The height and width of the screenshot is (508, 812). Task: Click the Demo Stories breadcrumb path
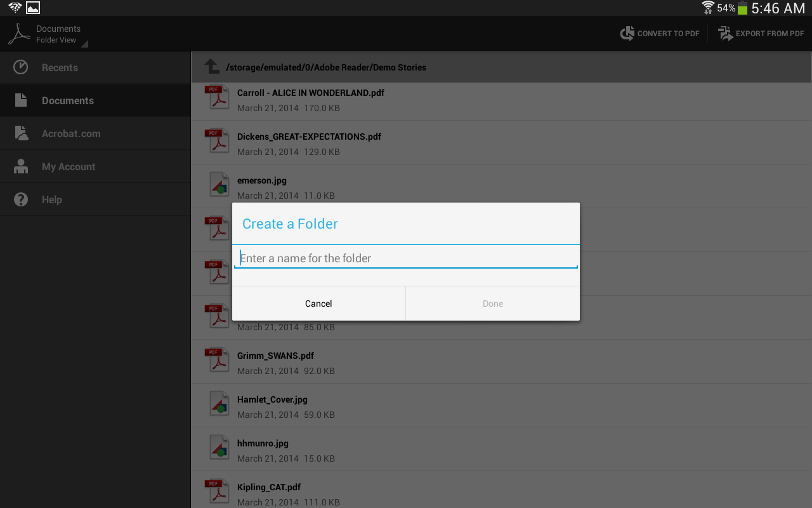coord(327,67)
